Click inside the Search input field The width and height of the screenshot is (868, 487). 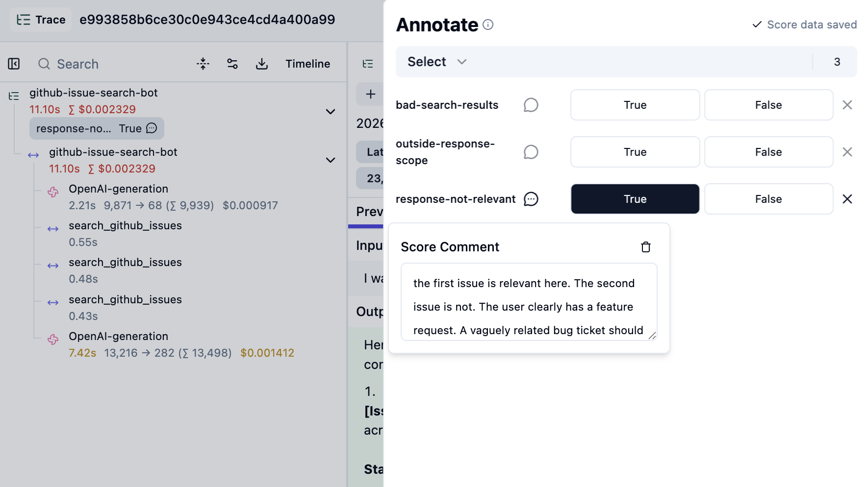[98, 64]
